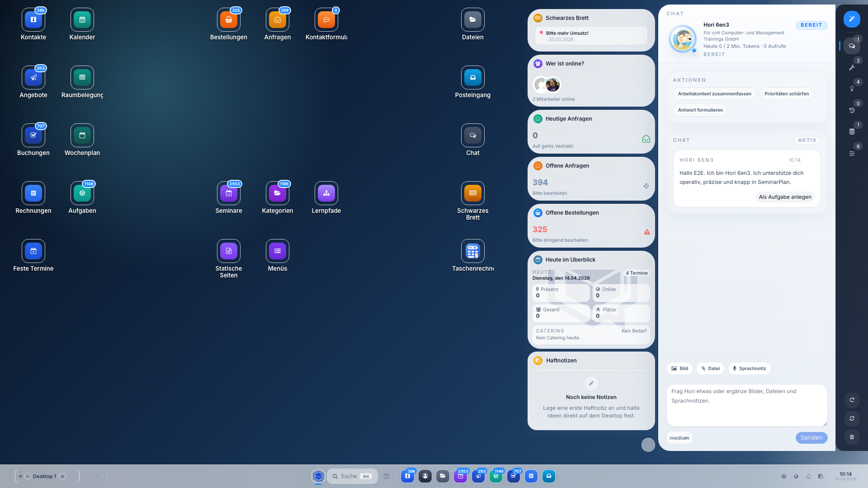
Task: Toggle the BEREIT status badge of Hori 6en3
Action: (x=811, y=25)
